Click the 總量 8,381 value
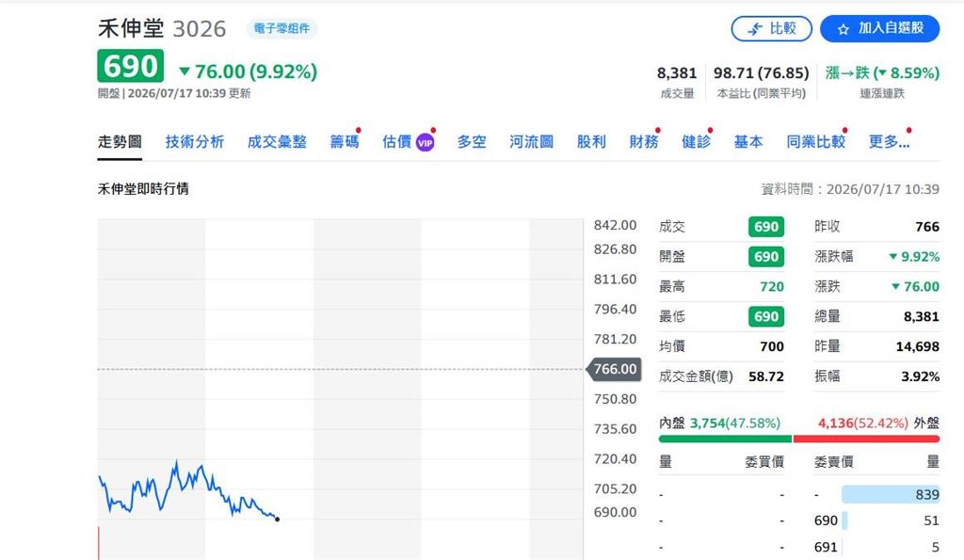Image resolution: width=964 pixels, height=560 pixels. point(921,316)
